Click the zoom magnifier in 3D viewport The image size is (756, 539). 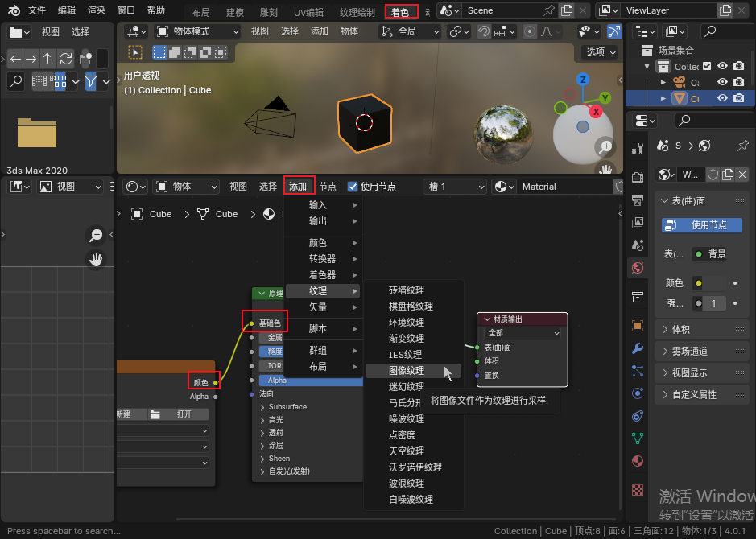point(605,146)
